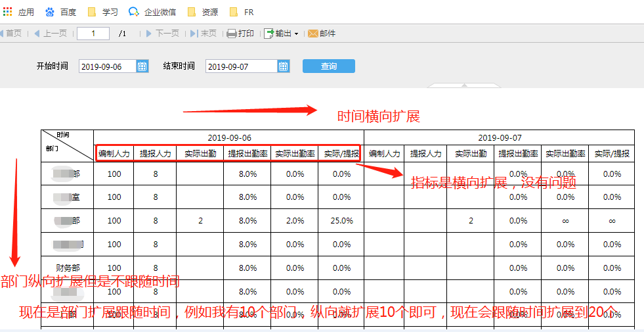Viewport: 644px width, 332px height.
Task: Expand the 输出 export dropdown
Action: pyautogui.click(x=282, y=34)
